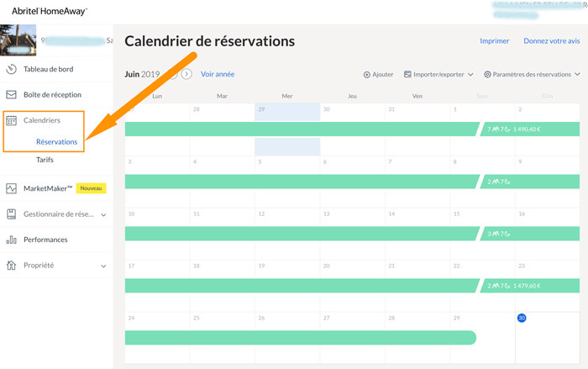Open Paramètres des réservations dropdown
The image size is (588, 369).
coord(533,75)
